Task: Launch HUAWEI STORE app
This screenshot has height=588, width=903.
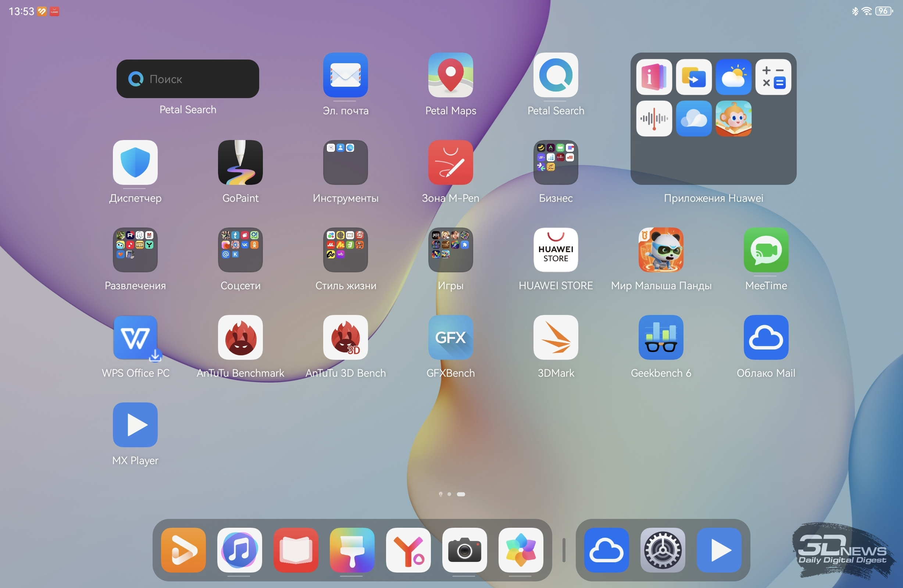Action: tap(556, 250)
